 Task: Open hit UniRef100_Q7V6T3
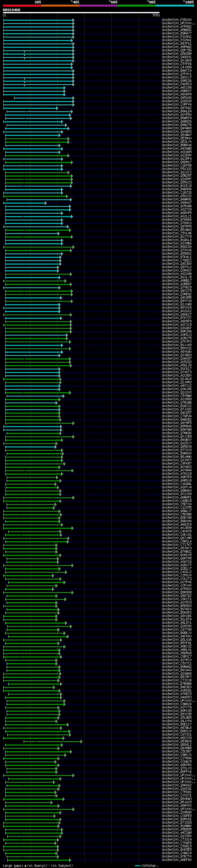point(177,372)
